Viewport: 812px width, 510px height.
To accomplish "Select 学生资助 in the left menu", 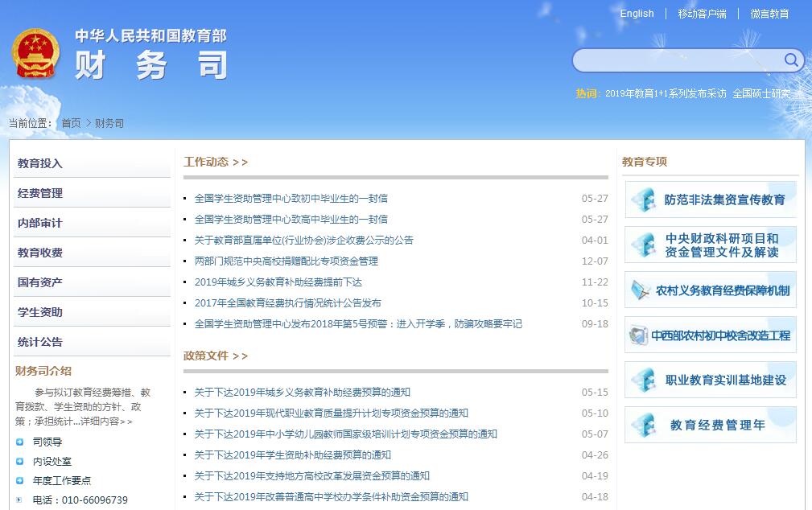I will [40, 312].
